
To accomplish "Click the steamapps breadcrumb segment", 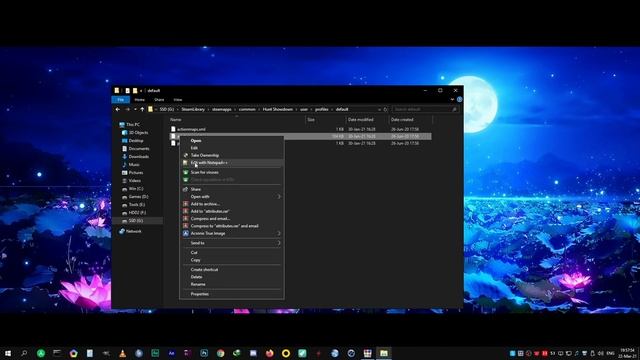I will point(222,109).
